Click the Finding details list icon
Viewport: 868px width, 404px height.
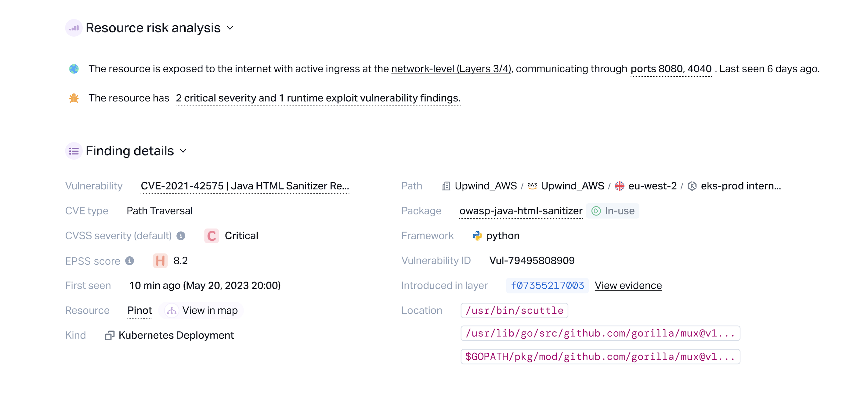pos(74,151)
